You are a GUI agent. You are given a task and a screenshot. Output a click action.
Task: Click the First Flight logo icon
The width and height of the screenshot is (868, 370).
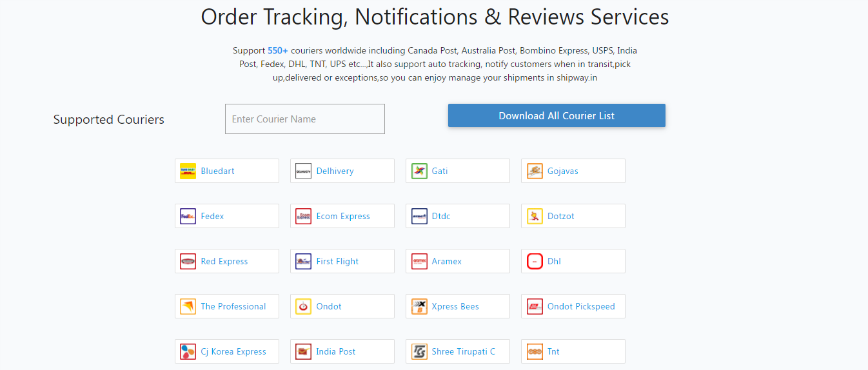[x=303, y=261]
